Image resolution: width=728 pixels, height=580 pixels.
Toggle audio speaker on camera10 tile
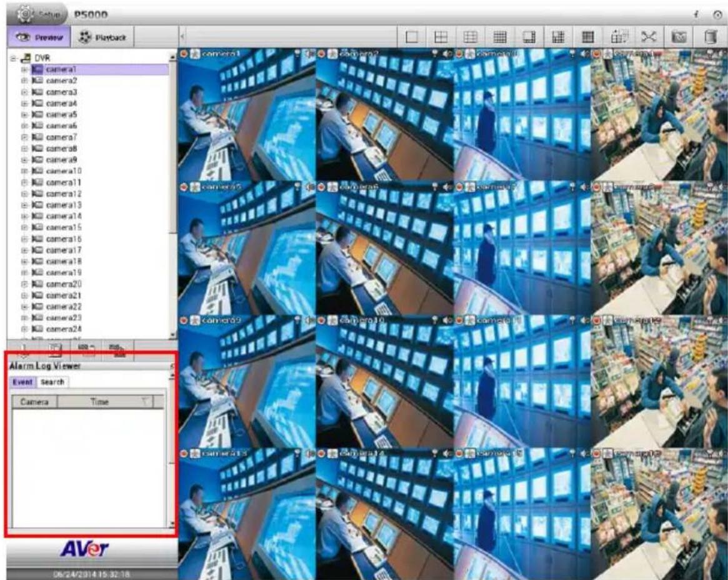point(447,321)
